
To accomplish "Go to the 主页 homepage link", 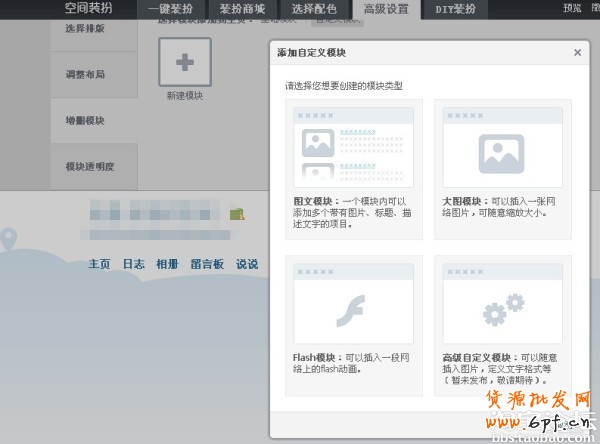I will tap(99, 264).
